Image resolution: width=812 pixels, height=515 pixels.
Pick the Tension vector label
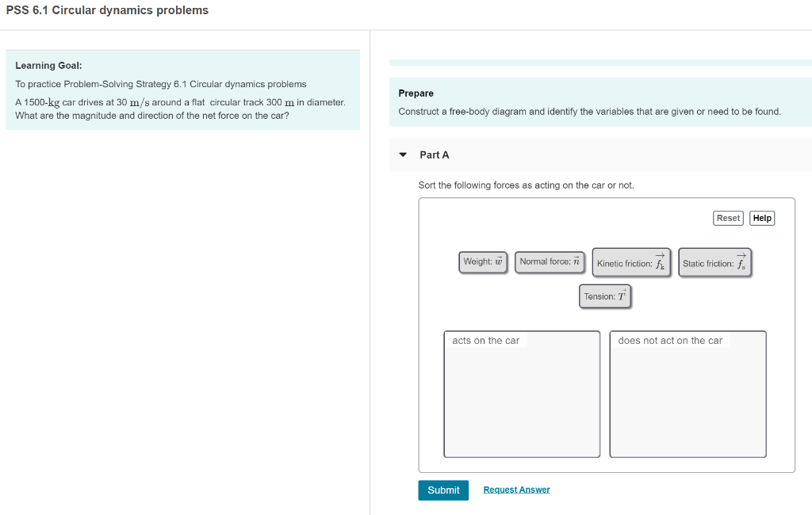[x=605, y=296]
